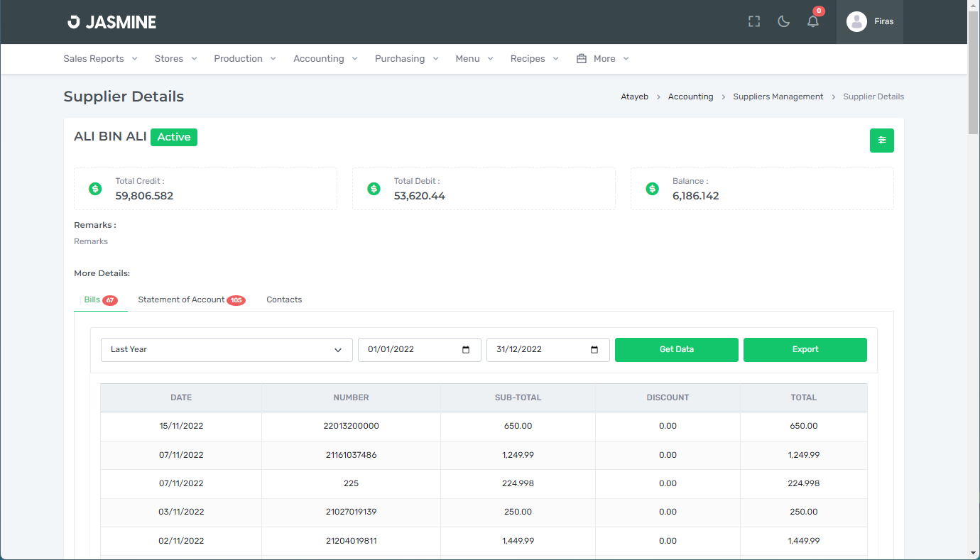Click the Jasmine logo
The height and width of the screenshot is (560, 980).
click(x=112, y=22)
